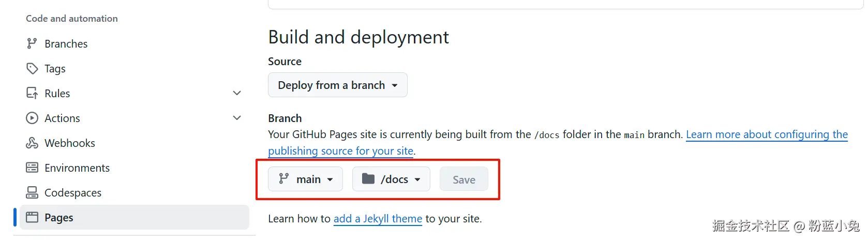Open the /docs folder selector dropdown
This screenshot has width=868, height=241.
click(391, 179)
